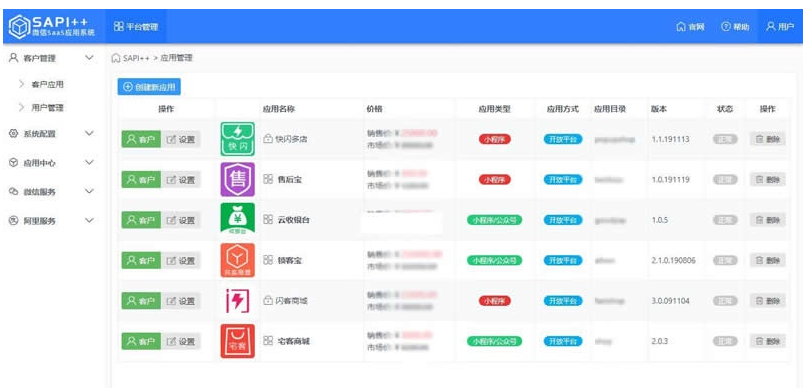Screen dimensions: 803x388
Task: Open the 锁客宝 orange cube app icon
Action: (237, 260)
